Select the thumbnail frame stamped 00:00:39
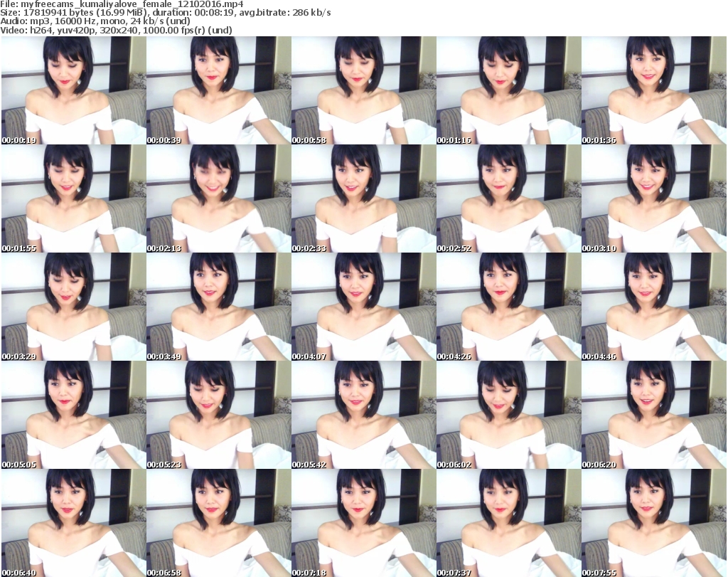 [x=219, y=90]
